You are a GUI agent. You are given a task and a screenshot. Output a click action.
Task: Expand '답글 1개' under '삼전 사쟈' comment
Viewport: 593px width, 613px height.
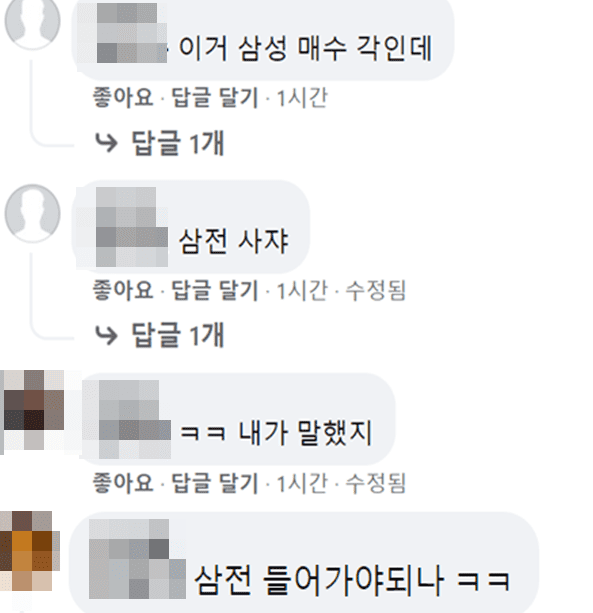pyautogui.click(x=178, y=335)
